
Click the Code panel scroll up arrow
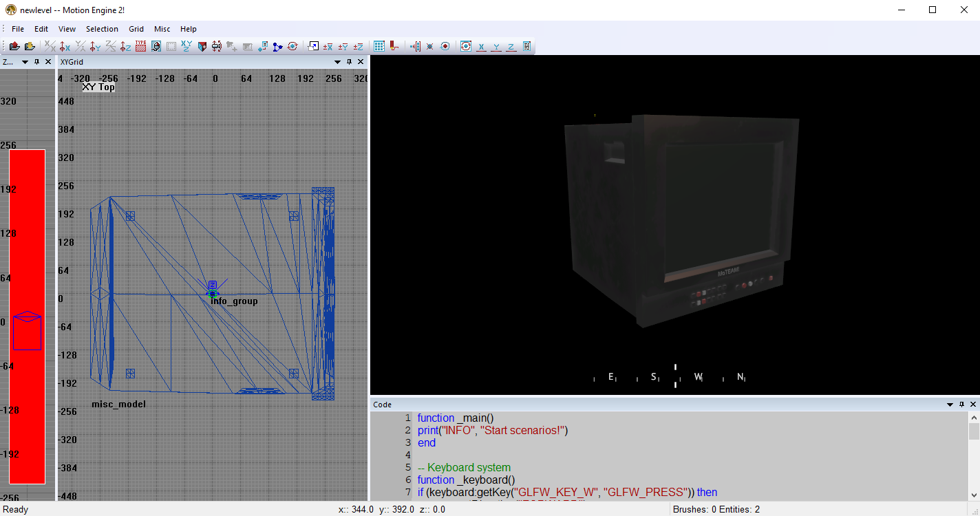tap(974, 418)
